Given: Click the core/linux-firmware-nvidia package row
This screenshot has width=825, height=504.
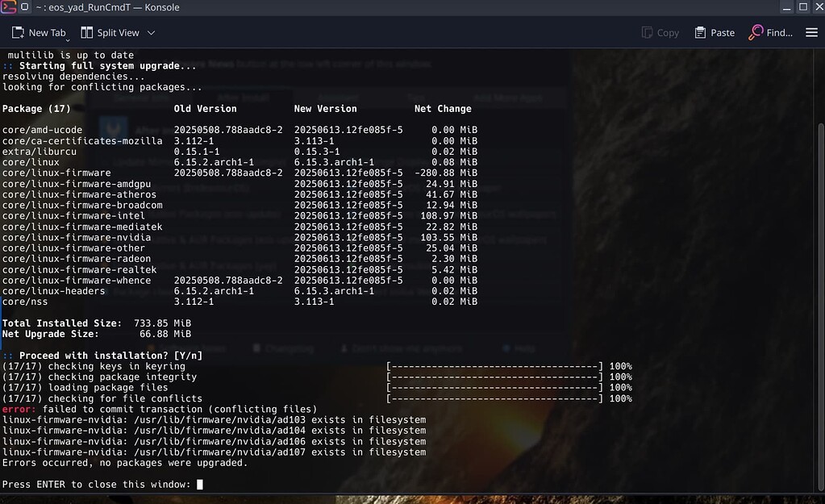Looking at the screenshot, I should pyautogui.click(x=77, y=238).
